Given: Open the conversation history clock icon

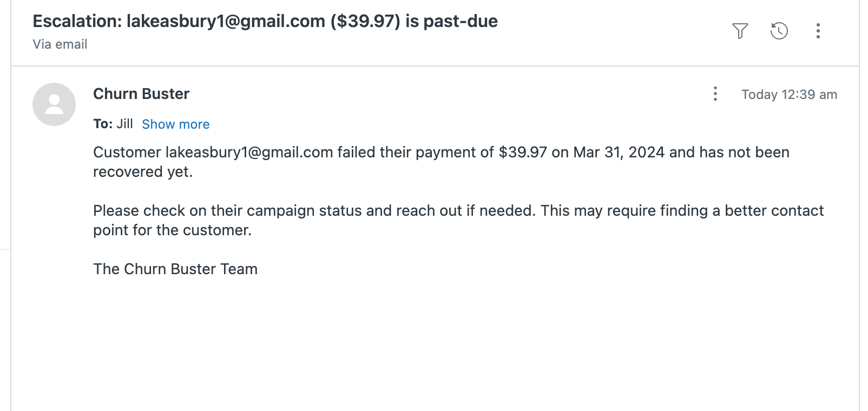Looking at the screenshot, I should click(779, 31).
